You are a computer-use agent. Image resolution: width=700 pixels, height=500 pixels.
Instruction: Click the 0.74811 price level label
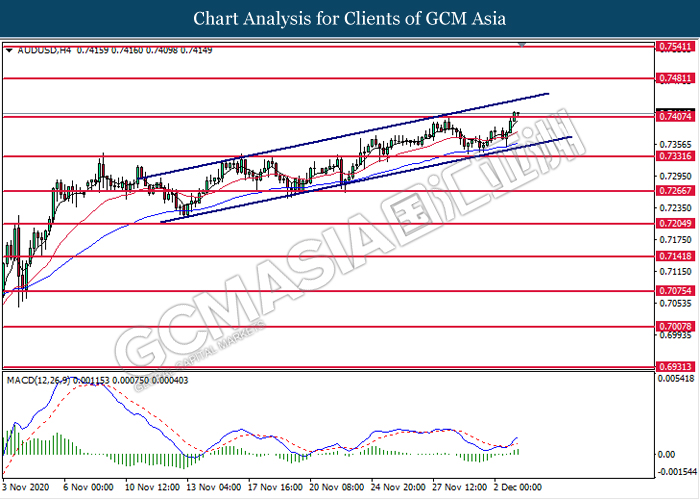tap(675, 79)
